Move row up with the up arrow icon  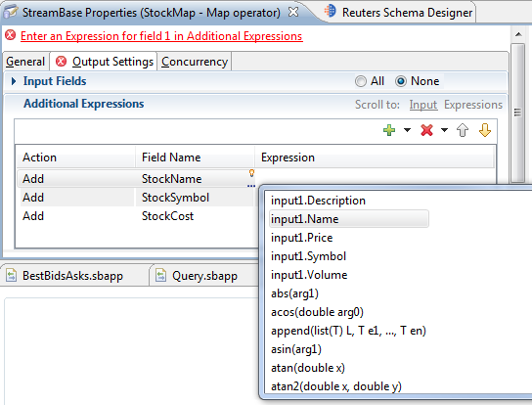(463, 130)
